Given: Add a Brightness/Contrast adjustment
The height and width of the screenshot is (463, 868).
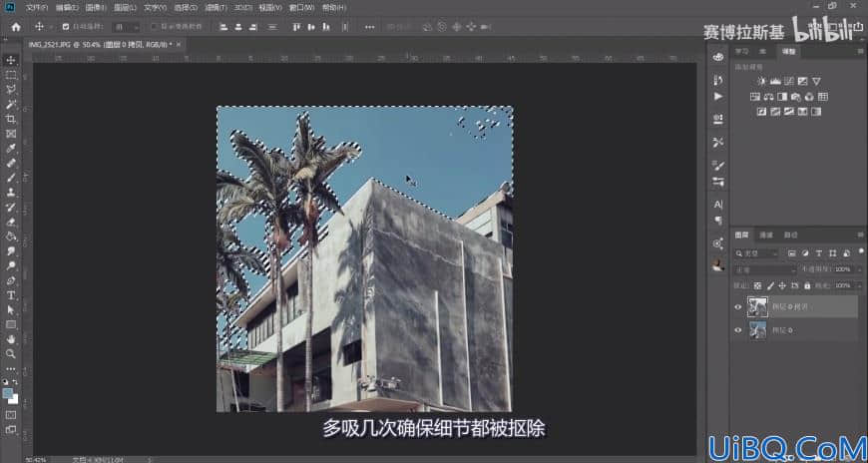Looking at the screenshot, I should [x=761, y=82].
